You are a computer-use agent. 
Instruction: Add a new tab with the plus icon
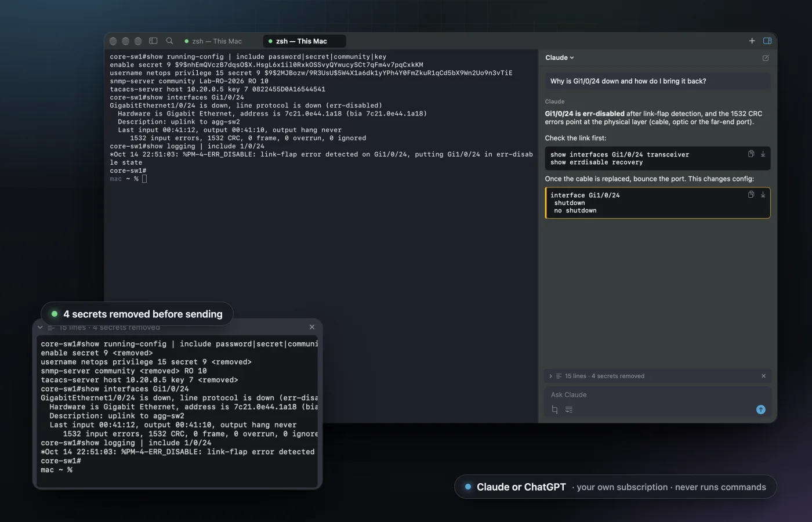(752, 41)
